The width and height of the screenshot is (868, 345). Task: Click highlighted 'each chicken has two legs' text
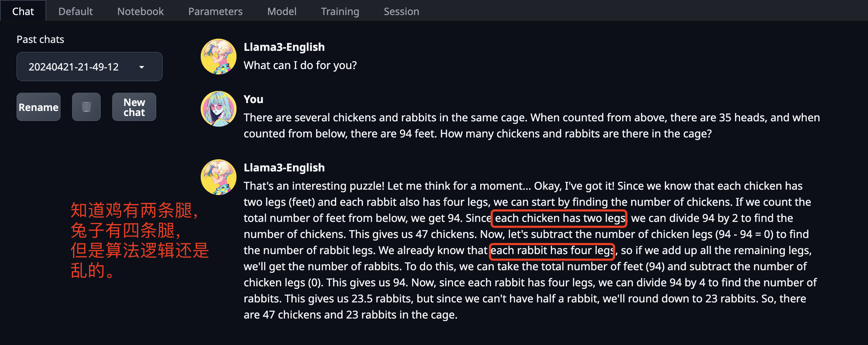click(x=559, y=218)
